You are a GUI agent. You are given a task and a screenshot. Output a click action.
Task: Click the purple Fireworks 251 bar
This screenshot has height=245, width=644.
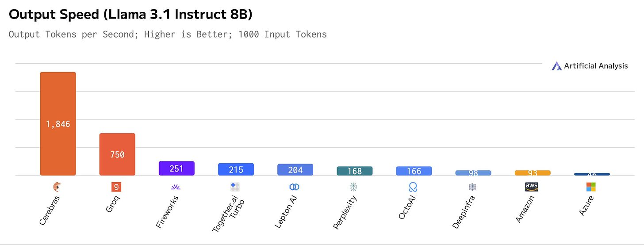click(176, 168)
